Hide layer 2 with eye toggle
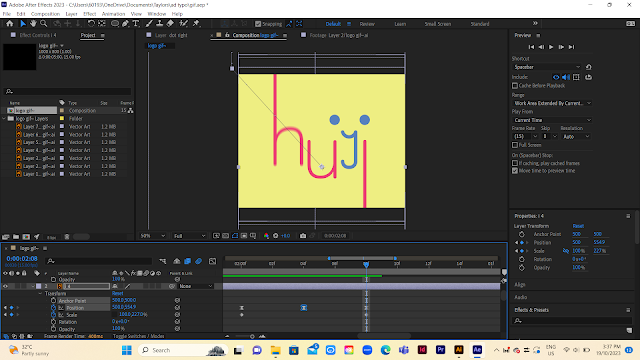640x360 pixels. (5, 286)
